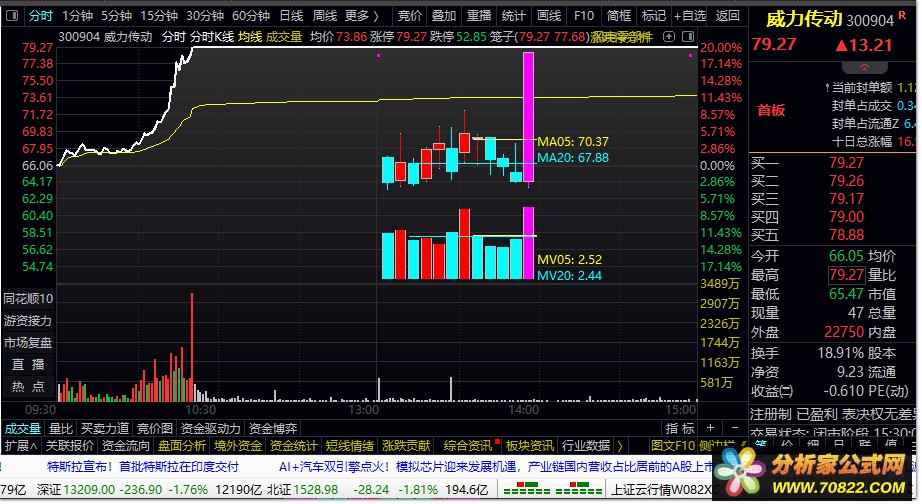Click the pop-out arrow icon in chart header
The width and height of the screenshot is (922, 504).
coord(669,36)
